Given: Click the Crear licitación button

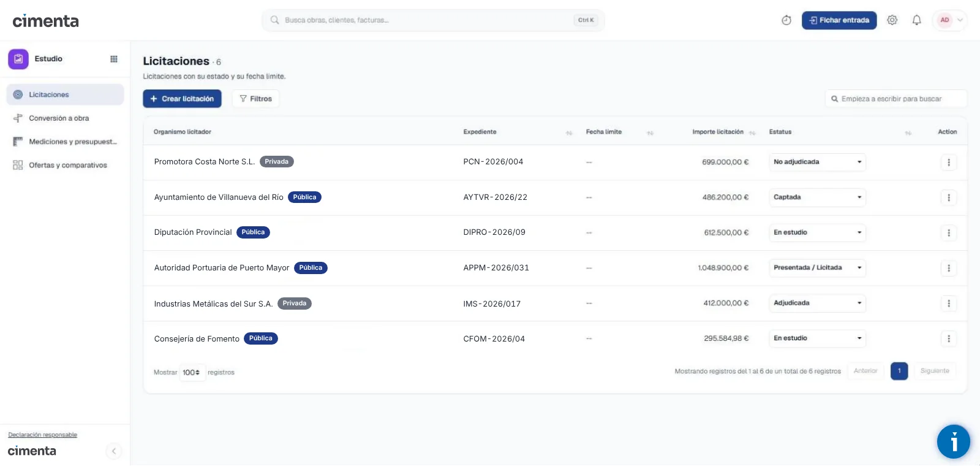Looking at the screenshot, I should 182,99.
